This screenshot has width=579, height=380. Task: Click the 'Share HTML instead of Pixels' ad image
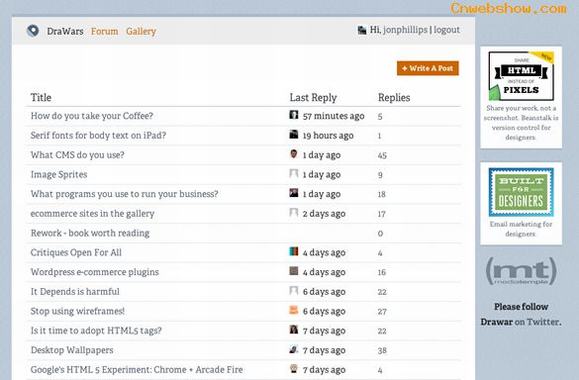click(x=521, y=76)
